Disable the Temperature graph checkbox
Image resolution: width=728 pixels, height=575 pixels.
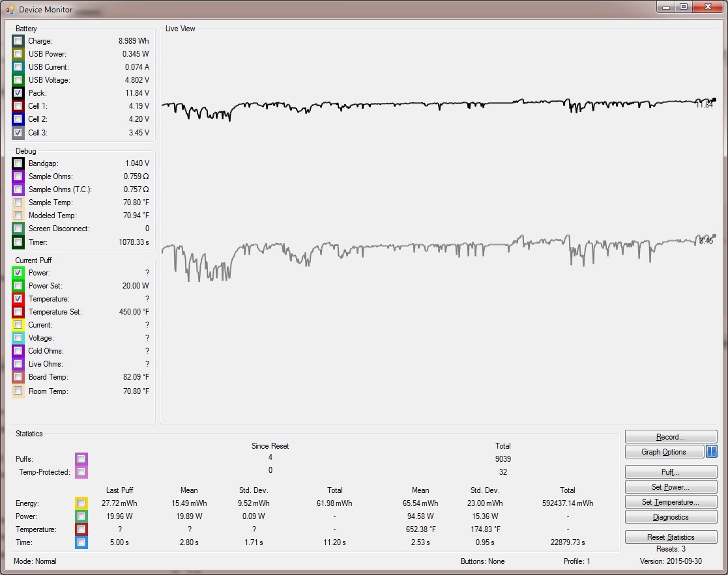pos(18,299)
